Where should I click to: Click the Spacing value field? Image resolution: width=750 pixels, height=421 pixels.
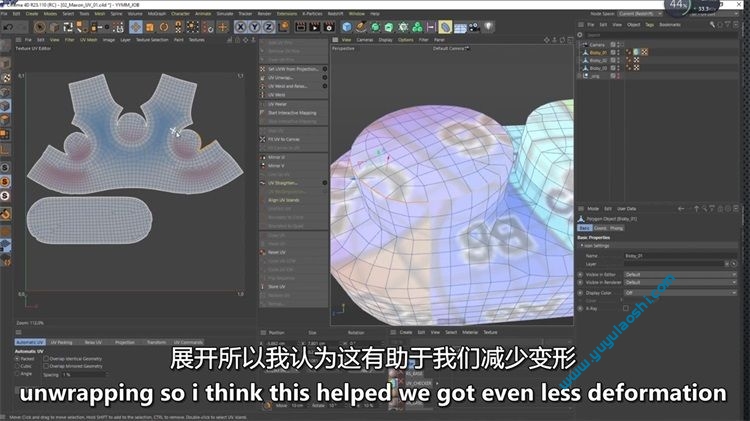(x=84, y=375)
